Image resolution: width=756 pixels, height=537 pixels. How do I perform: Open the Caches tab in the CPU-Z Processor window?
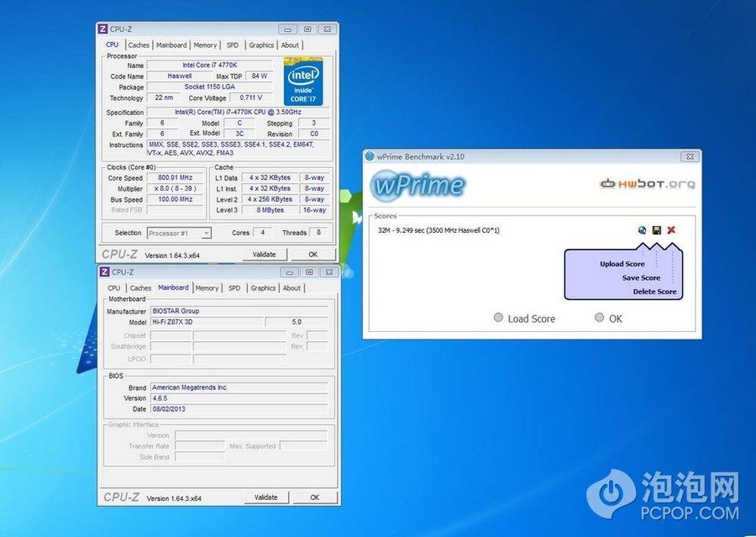(x=138, y=45)
